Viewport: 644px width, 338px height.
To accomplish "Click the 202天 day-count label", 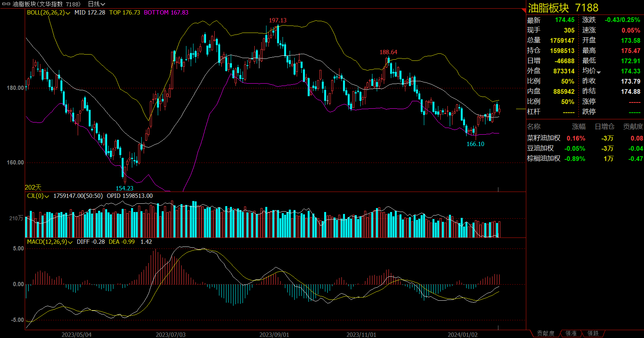I will pos(33,188).
